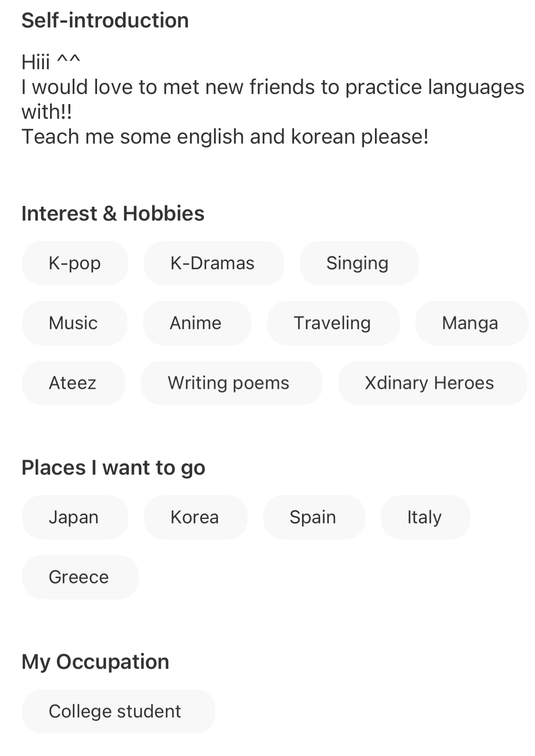Tap the Italy destination chip
535x756 pixels.
tap(425, 517)
